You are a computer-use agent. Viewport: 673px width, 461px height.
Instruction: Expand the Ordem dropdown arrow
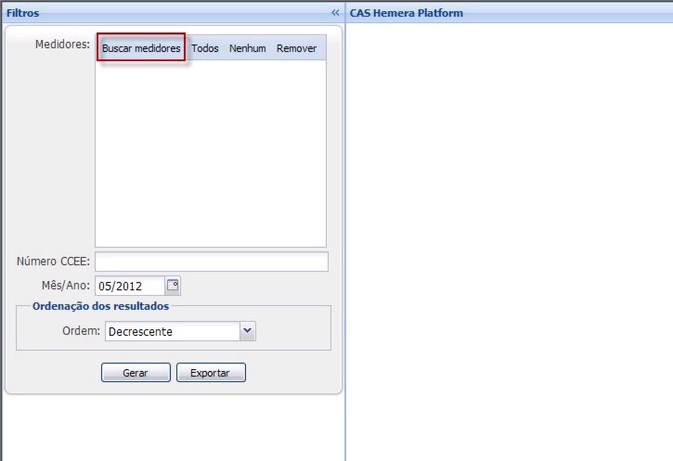click(x=248, y=331)
